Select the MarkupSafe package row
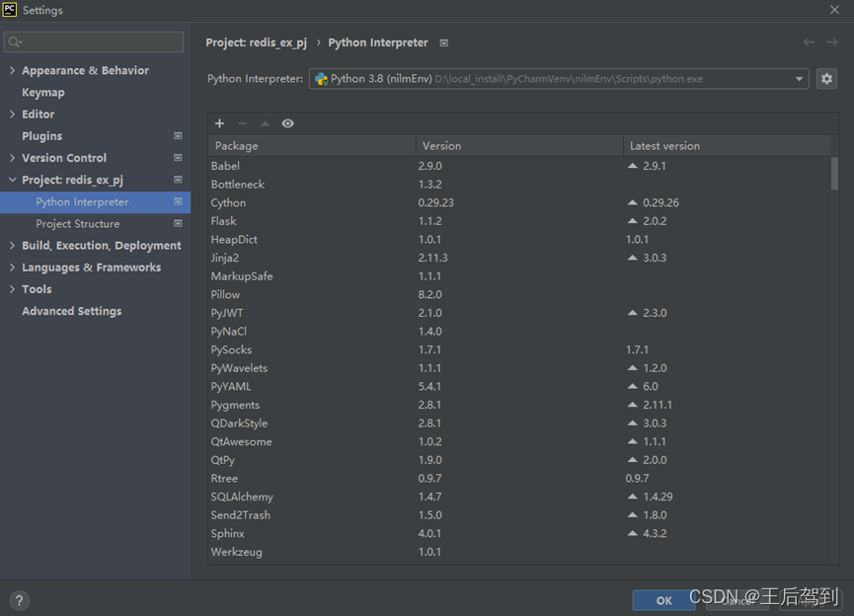The height and width of the screenshot is (616, 854). (x=520, y=276)
